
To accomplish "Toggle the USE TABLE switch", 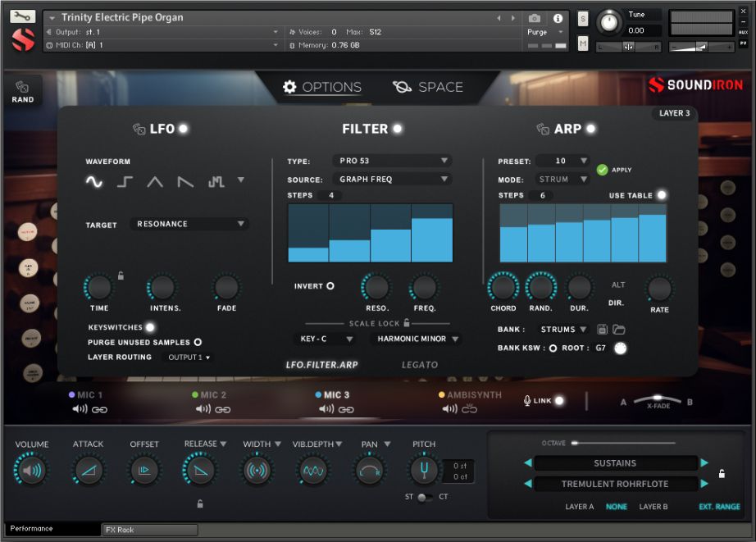I will click(661, 195).
